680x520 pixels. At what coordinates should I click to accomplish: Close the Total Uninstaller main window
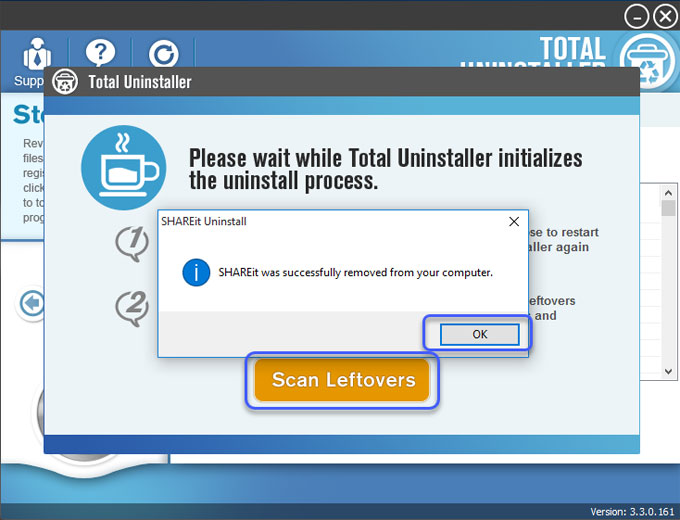[665, 16]
